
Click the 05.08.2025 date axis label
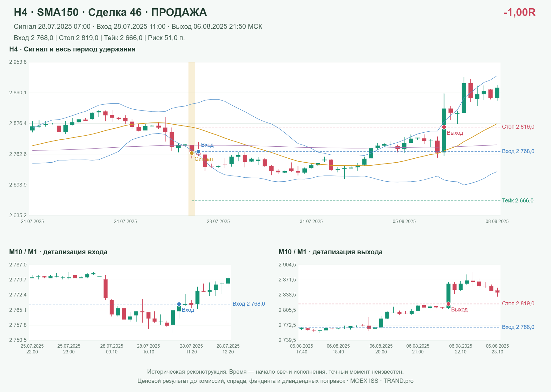(x=404, y=221)
